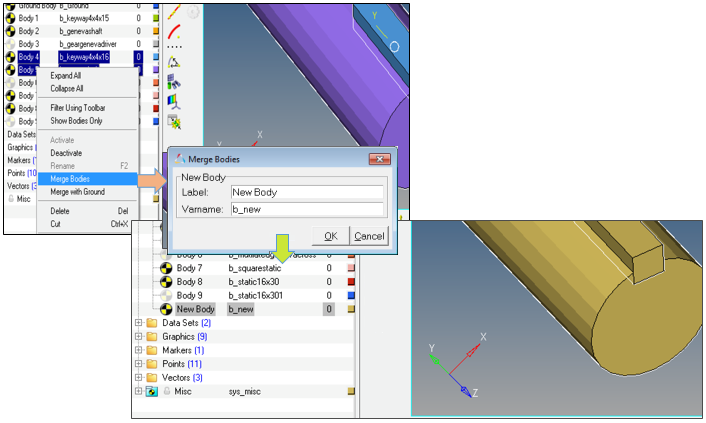The image size is (706, 423).
Task: Select b_geargenevadriver varname text
Action: point(88,44)
